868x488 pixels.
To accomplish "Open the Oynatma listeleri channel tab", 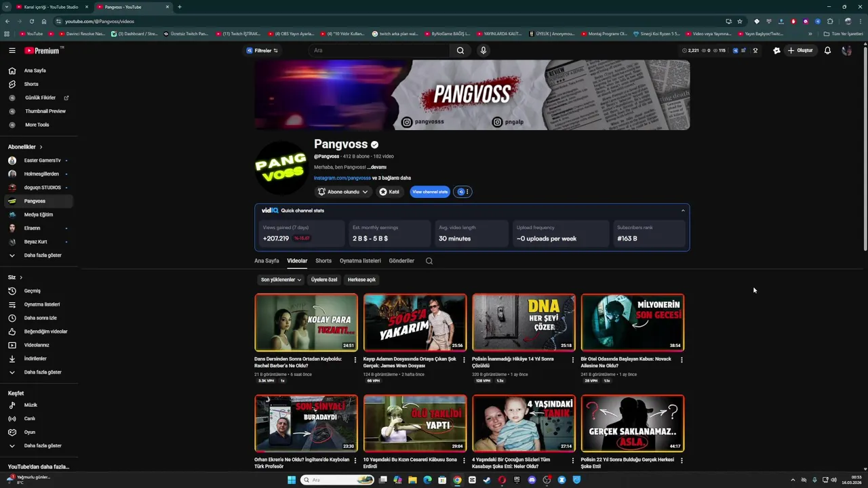I will pyautogui.click(x=360, y=261).
